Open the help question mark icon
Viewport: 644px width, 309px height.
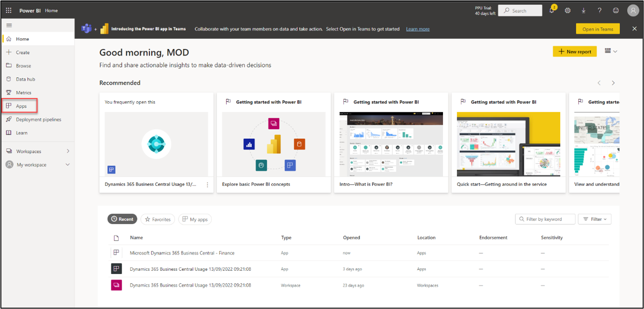[x=599, y=11]
